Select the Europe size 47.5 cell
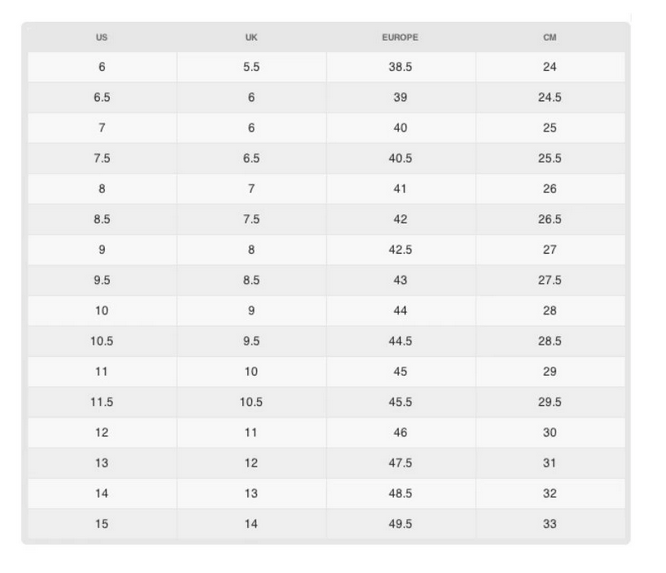The image size is (666, 573). coord(400,463)
